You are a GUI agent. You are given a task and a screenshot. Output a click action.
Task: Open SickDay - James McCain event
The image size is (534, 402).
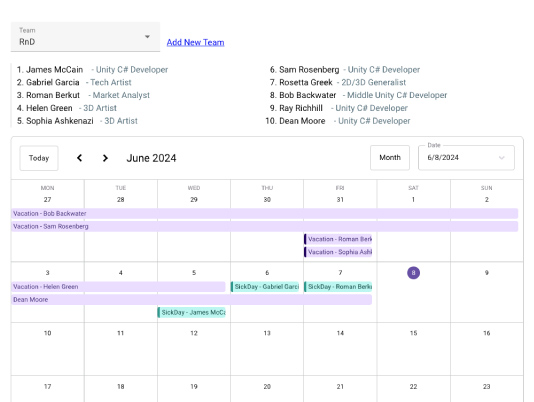[191, 312]
